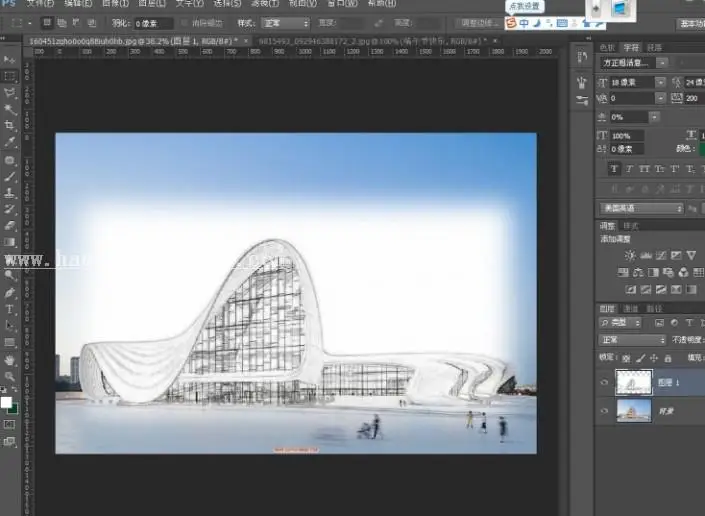
Task: Toggle Faux Italic in Character panel
Action: tap(629, 169)
